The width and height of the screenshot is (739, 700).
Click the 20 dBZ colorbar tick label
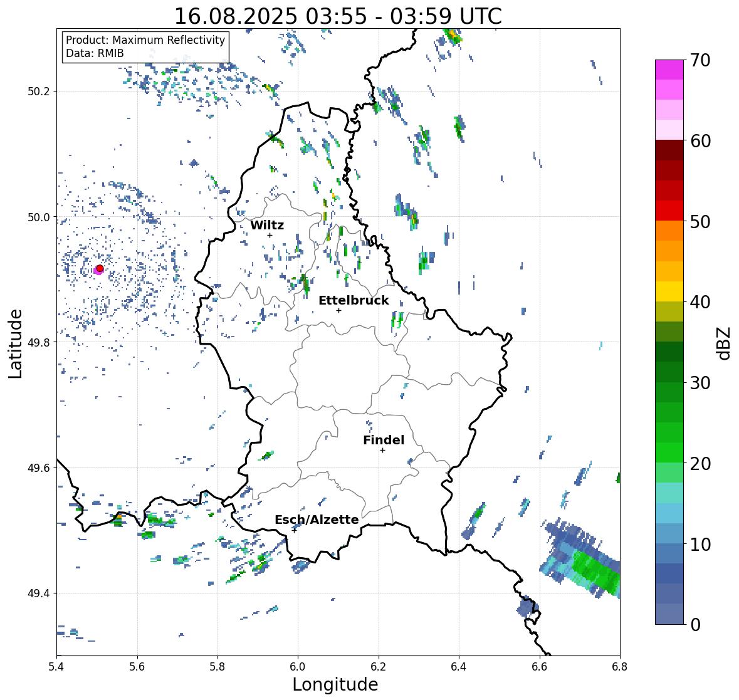[x=700, y=463]
